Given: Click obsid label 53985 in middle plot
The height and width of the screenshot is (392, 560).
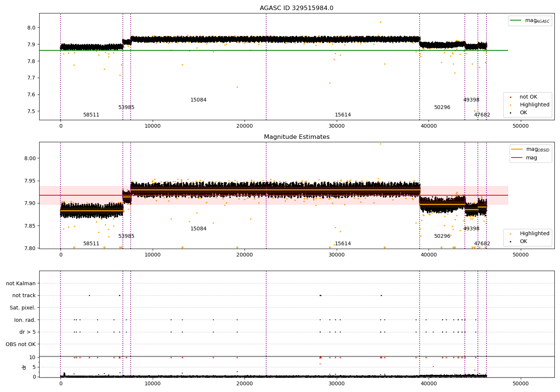Looking at the screenshot, I should [x=126, y=236].
